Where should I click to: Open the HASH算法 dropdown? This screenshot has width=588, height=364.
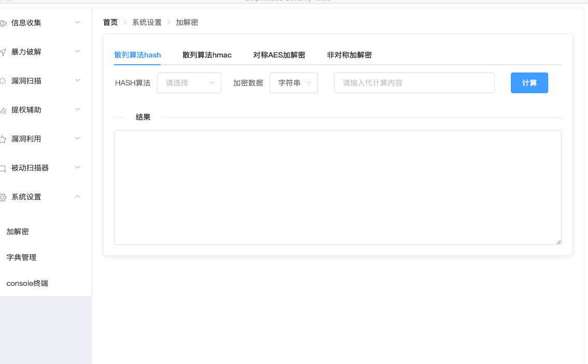pyautogui.click(x=189, y=83)
